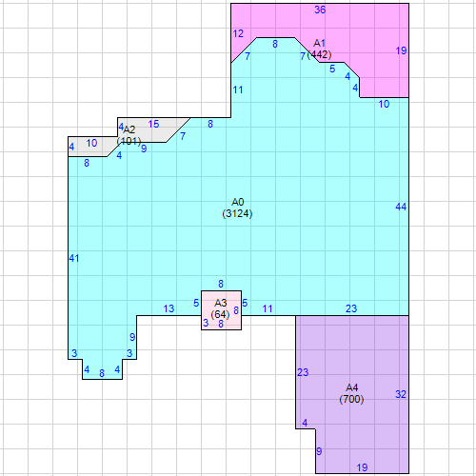This screenshot has height=476, width=476.
Task: Click the 5 dimension right of the A3 box
Action: point(245,303)
